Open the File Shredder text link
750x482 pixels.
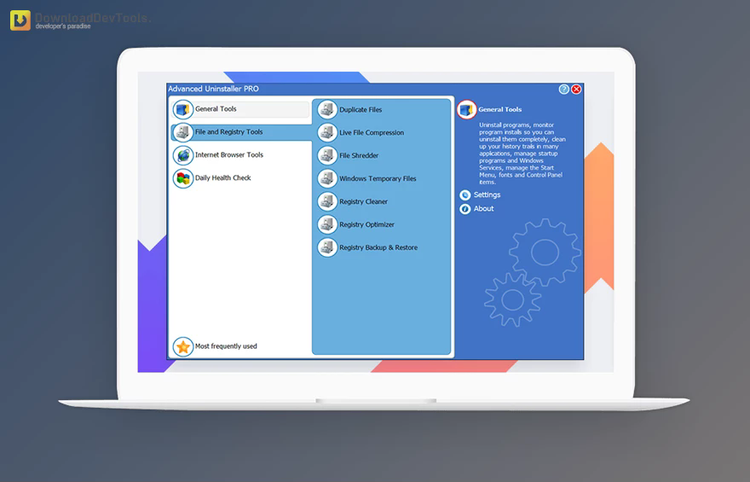tap(359, 156)
